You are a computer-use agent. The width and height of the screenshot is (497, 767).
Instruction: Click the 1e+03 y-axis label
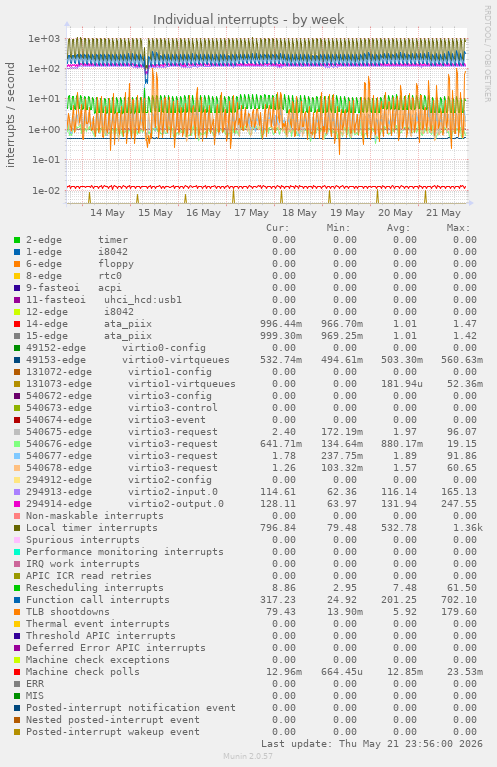click(44, 39)
